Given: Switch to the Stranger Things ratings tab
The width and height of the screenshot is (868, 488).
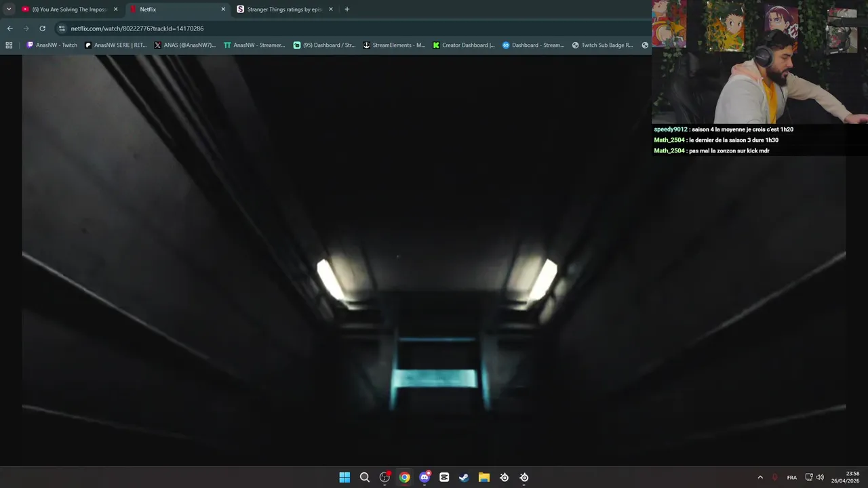Looking at the screenshot, I should pyautogui.click(x=285, y=9).
